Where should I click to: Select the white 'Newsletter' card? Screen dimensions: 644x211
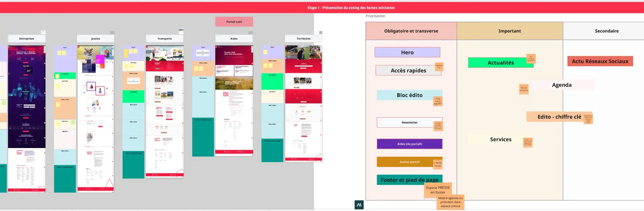pyautogui.click(x=410, y=123)
